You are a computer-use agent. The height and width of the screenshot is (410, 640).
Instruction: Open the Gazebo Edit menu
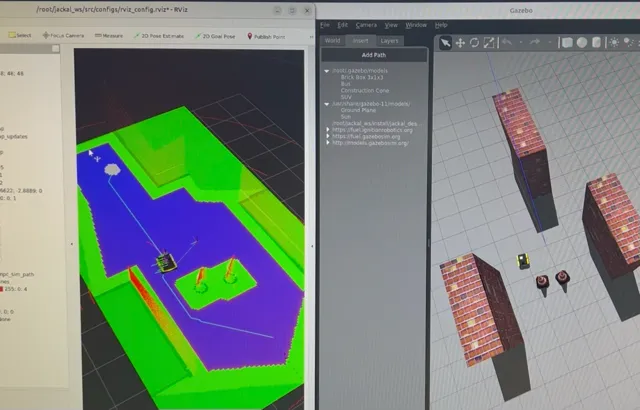tap(342, 25)
